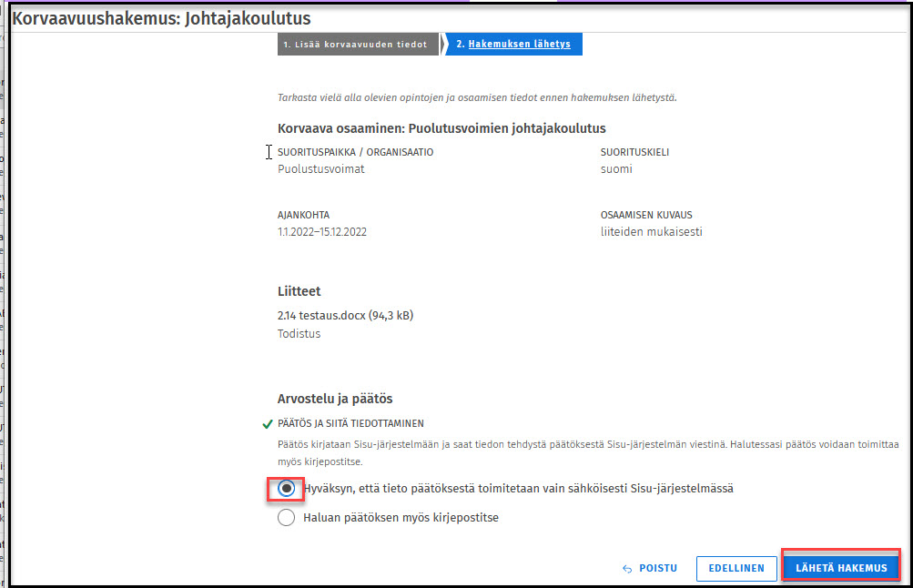913x588 pixels.
Task: Choose Haluan päätöksen myös kirjepostitse radio
Action: [287, 518]
